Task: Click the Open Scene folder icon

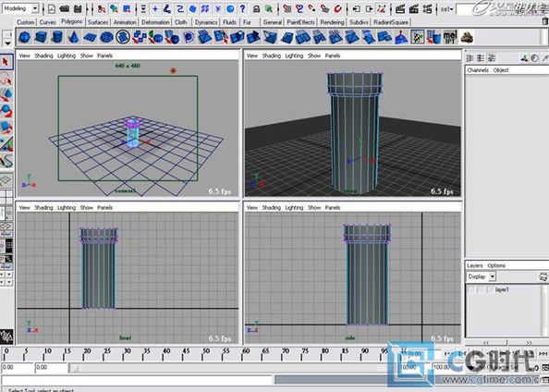Action: [65, 8]
